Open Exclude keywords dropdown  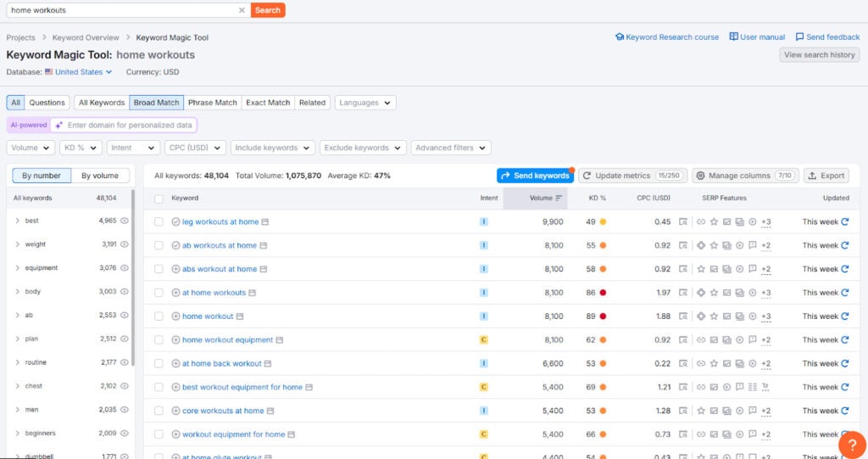tap(363, 148)
